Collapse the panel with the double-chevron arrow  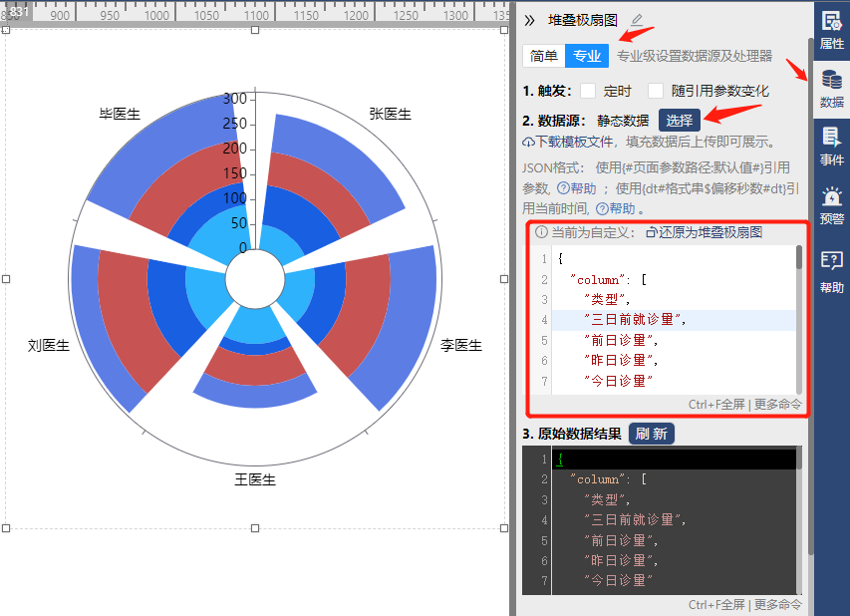(x=529, y=21)
